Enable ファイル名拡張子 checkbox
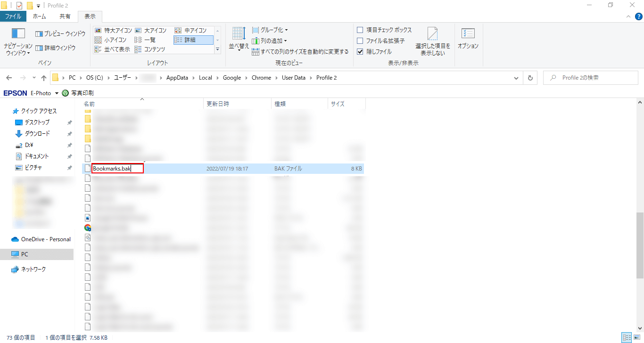The height and width of the screenshot is (343, 644). 360,41
